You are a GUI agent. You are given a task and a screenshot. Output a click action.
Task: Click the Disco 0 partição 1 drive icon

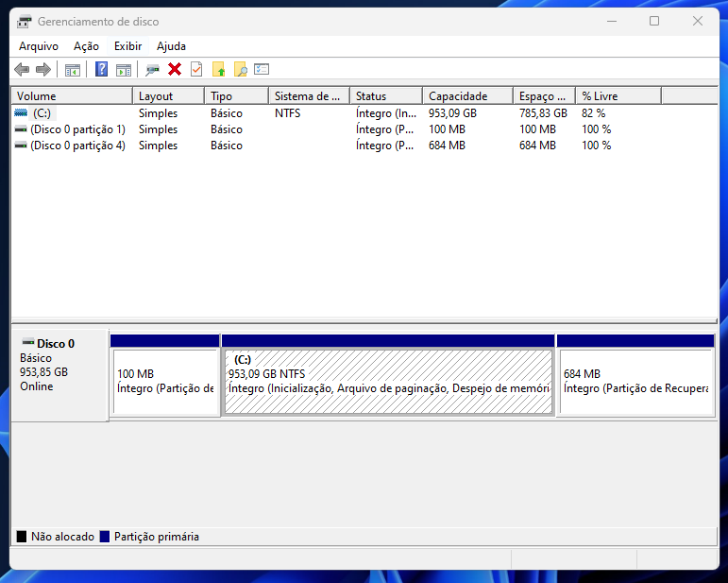[21, 129]
